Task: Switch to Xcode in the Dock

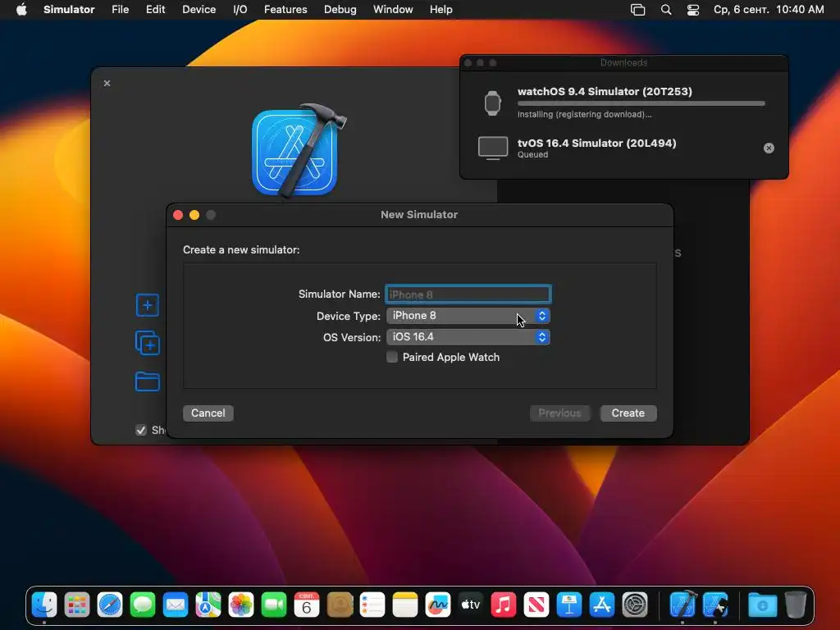Action: coord(682,605)
